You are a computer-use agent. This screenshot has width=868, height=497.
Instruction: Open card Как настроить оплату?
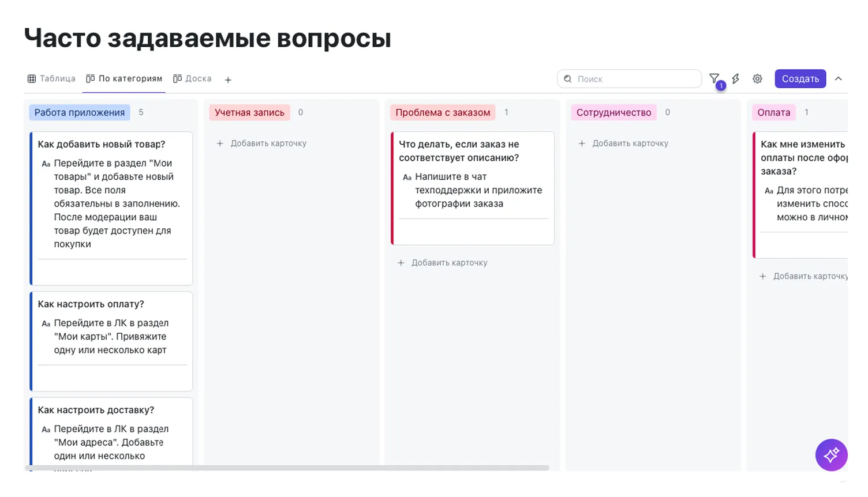91,304
